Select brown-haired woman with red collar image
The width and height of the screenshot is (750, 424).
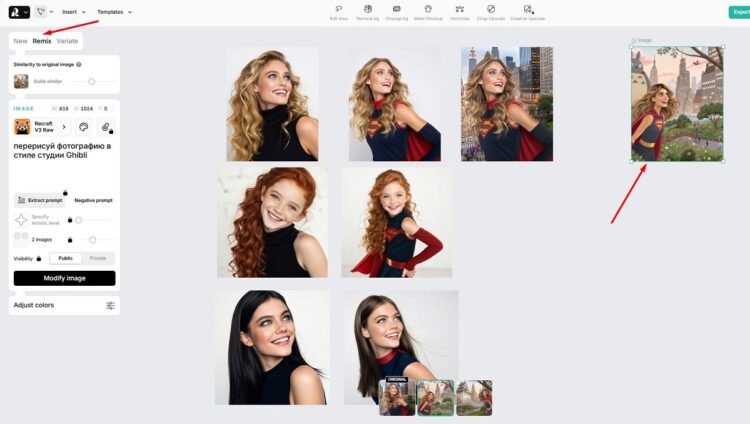401,335
